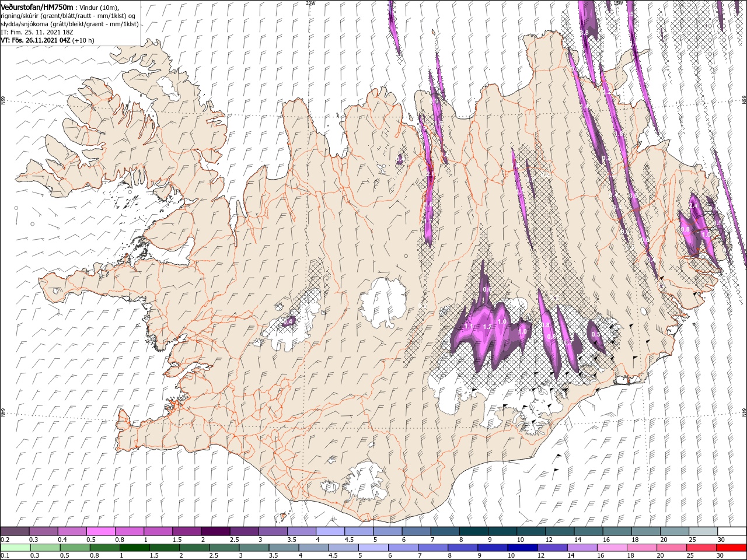The width and height of the screenshot is (747, 560).
Task: Pick the snow-scale swatch between 3 and 3.5
Action: [273, 531]
